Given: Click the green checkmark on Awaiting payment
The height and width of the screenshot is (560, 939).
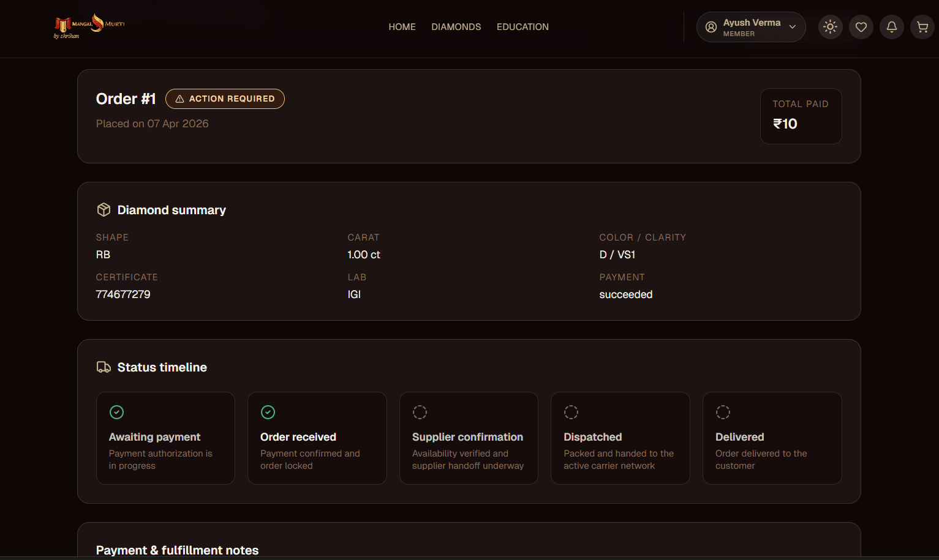Looking at the screenshot, I should [x=116, y=412].
